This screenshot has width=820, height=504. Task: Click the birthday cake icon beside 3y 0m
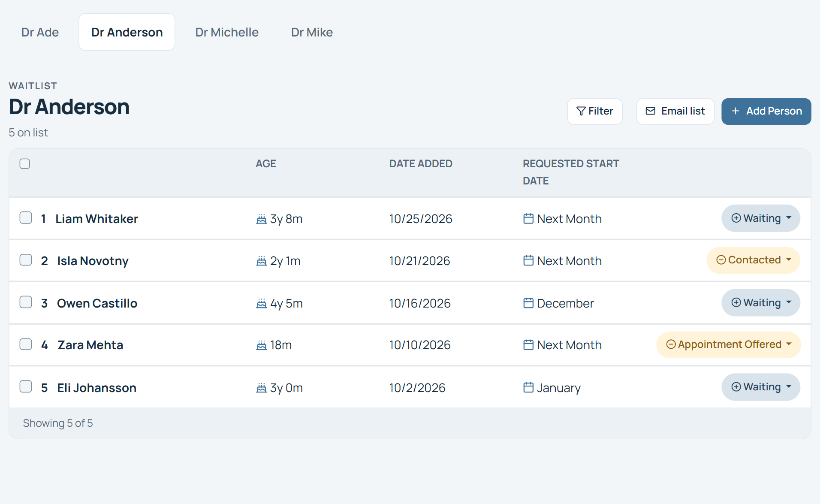coord(261,388)
